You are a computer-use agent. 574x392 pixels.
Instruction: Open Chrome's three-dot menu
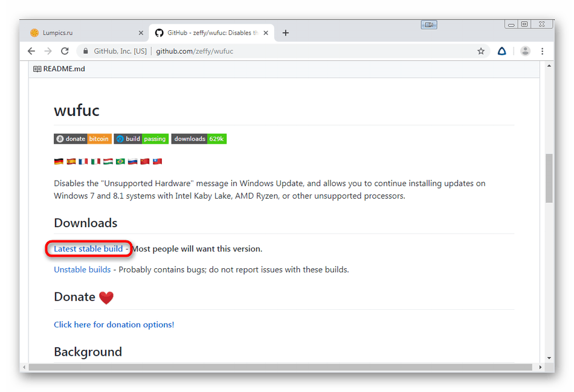543,51
